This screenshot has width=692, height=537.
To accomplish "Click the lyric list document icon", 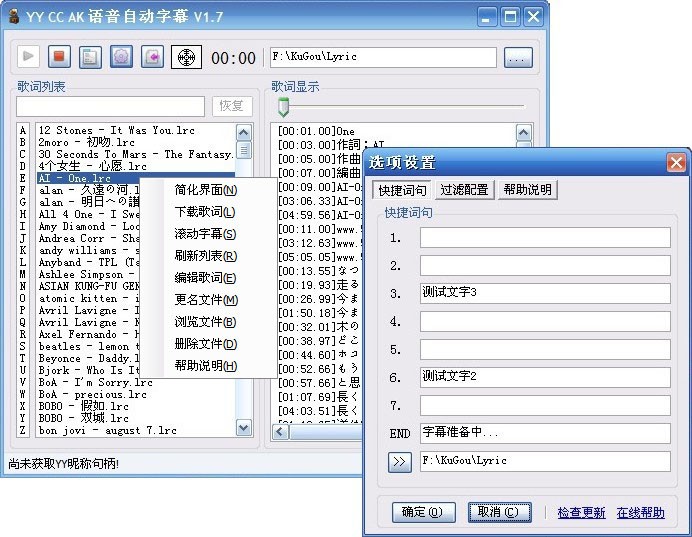I will [90, 56].
